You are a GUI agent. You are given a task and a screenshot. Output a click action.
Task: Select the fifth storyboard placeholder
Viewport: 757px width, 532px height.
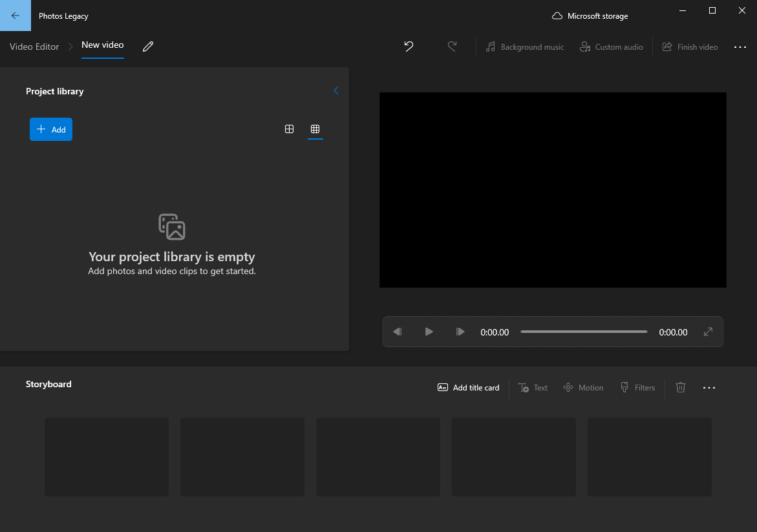[x=649, y=456]
